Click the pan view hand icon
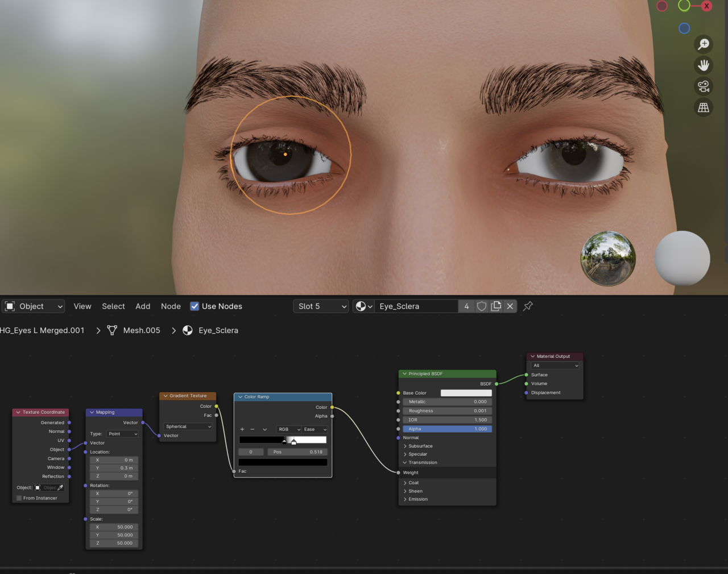This screenshot has height=574, width=728. click(704, 65)
